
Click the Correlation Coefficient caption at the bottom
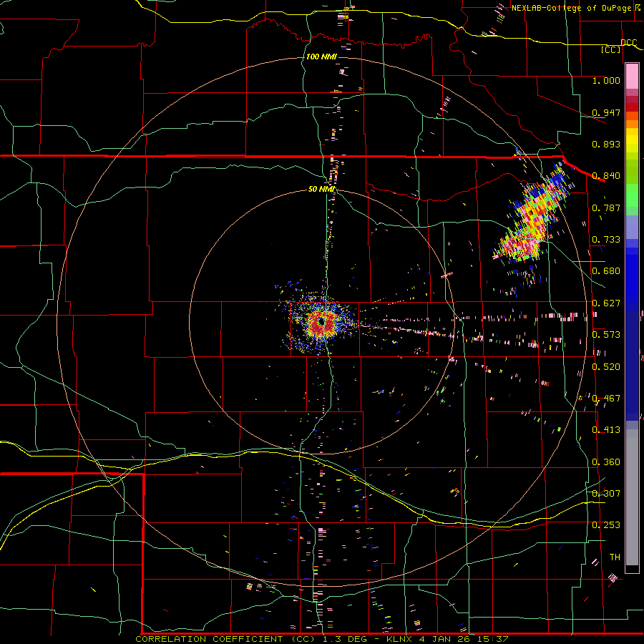321,639
